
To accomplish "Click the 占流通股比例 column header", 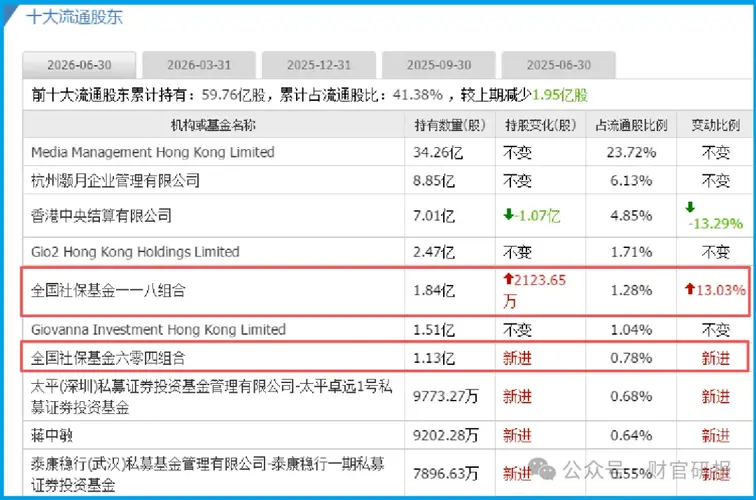I will coord(631,125).
